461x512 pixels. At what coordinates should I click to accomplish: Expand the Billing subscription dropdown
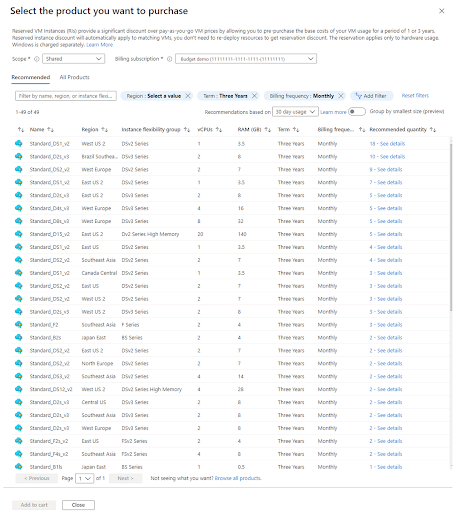click(246, 59)
